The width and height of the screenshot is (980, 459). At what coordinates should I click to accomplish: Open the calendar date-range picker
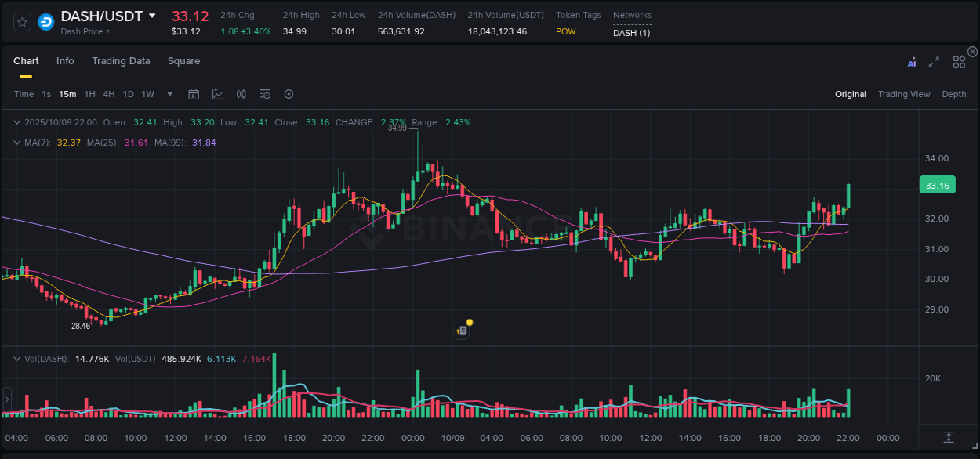tap(194, 93)
